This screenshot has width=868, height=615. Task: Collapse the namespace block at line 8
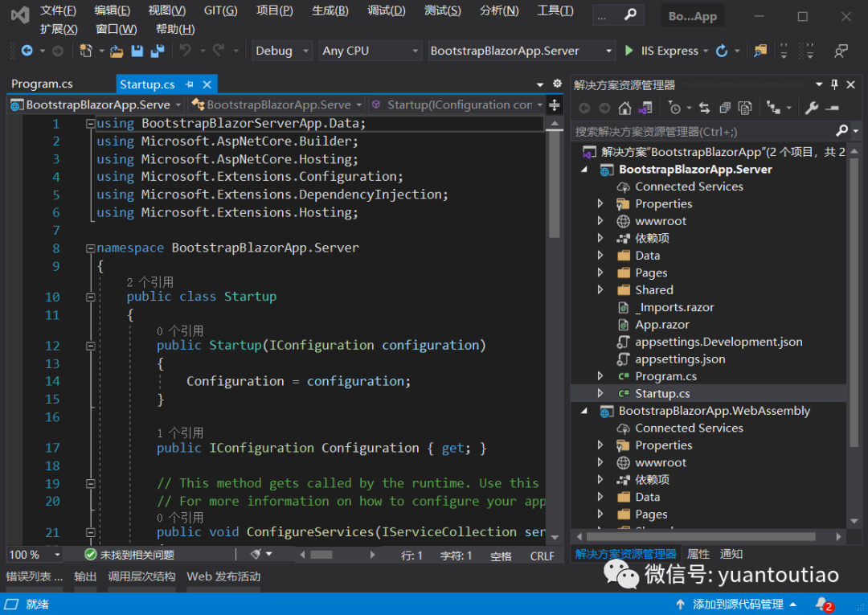tap(90, 248)
